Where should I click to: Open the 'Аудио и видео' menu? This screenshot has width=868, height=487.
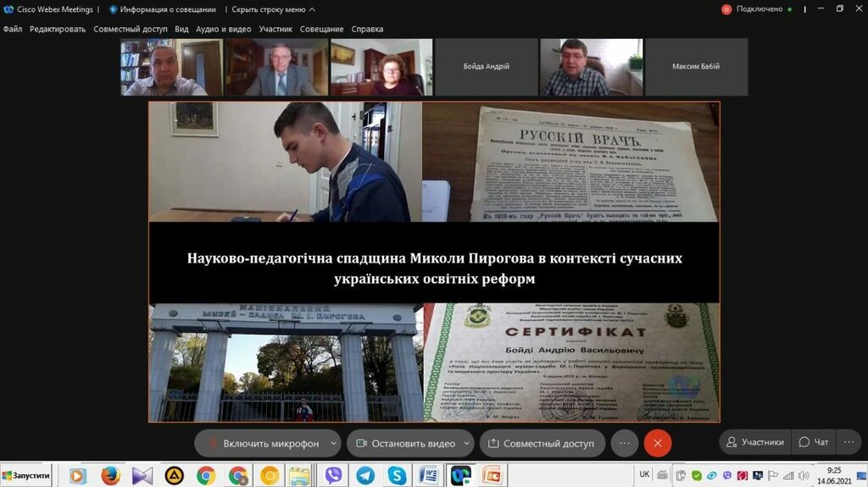(x=224, y=29)
